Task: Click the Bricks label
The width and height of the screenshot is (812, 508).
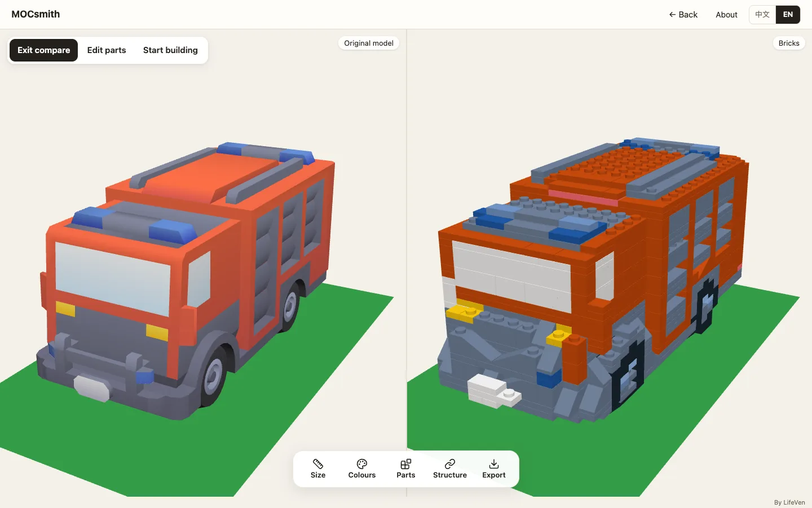Action: 789,43
